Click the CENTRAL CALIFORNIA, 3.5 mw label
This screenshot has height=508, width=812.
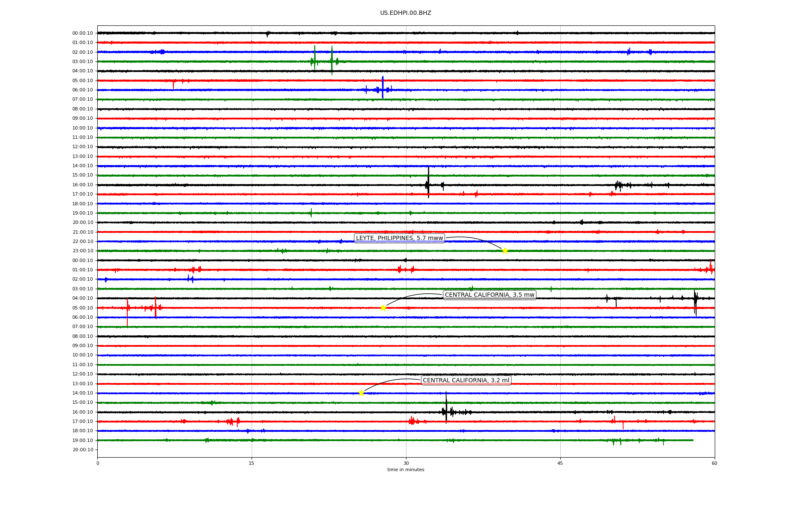pos(489,295)
